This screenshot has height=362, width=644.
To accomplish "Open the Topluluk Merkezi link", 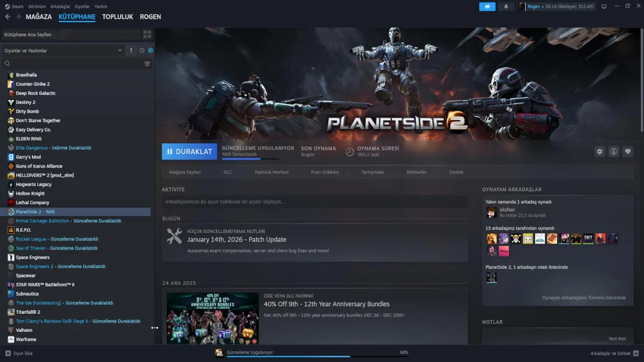I will click(271, 172).
